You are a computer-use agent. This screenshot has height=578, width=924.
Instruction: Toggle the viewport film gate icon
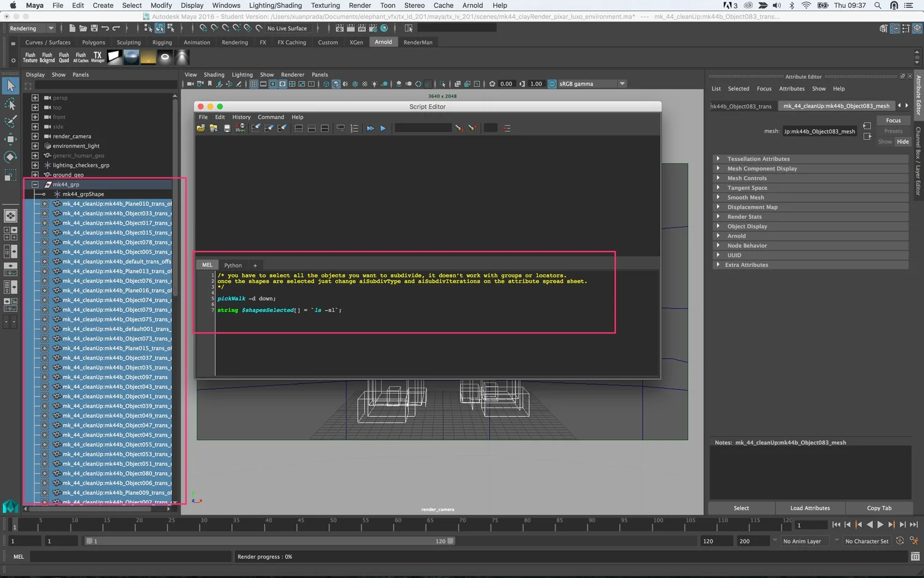tap(263, 84)
